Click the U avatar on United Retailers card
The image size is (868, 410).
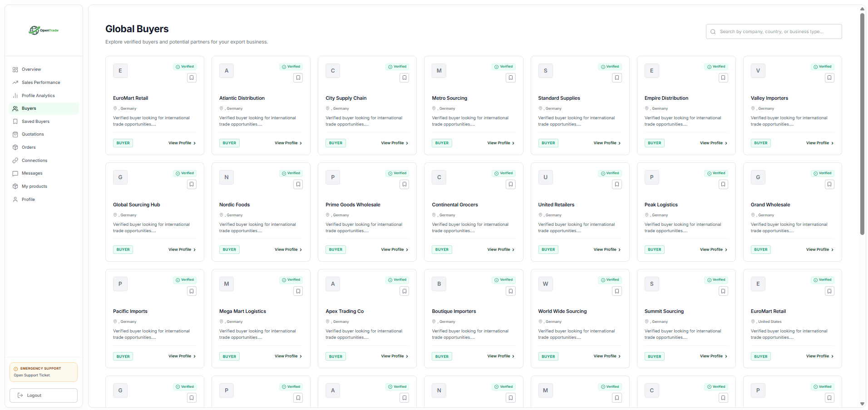click(545, 177)
